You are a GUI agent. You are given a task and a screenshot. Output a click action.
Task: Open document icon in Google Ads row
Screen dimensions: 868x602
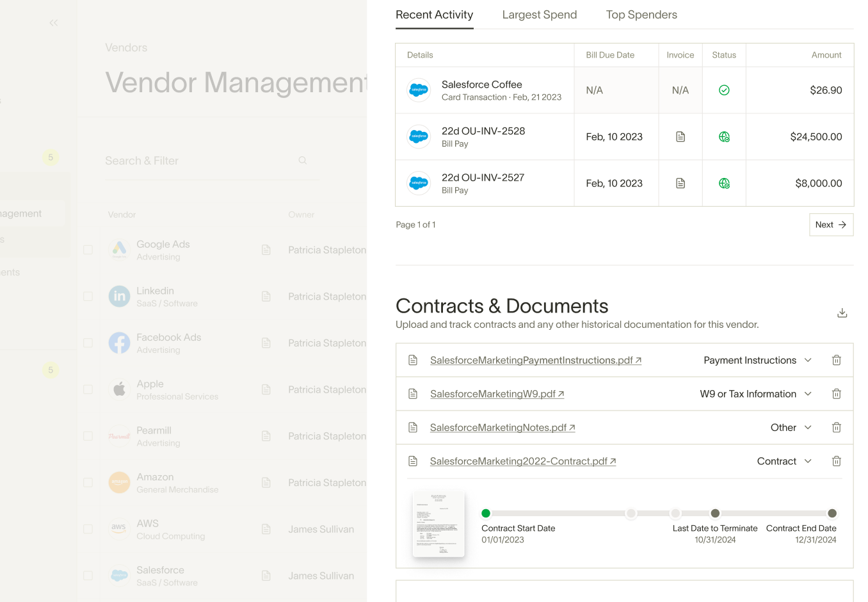(266, 250)
